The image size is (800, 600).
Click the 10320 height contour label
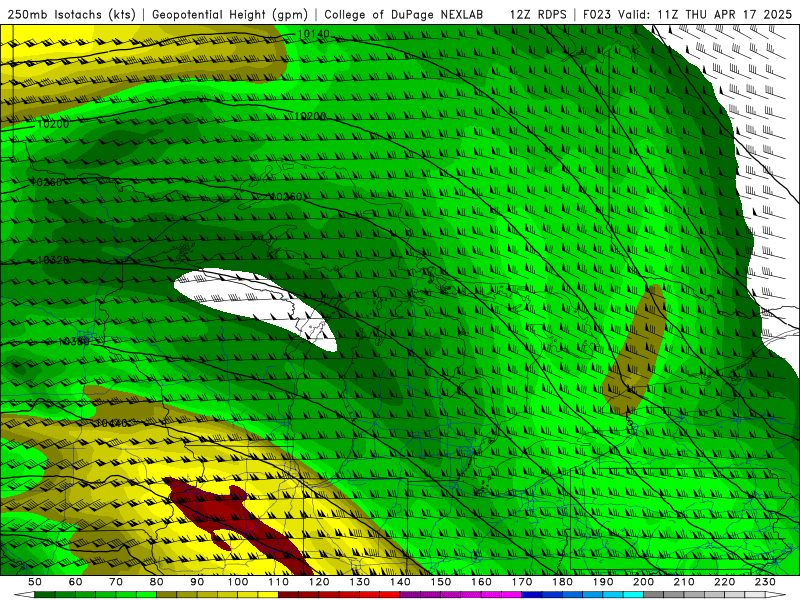[53, 260]
